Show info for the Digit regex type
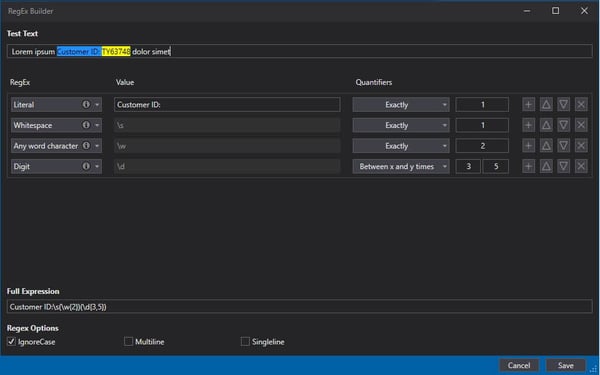 [x=86, y=166]
